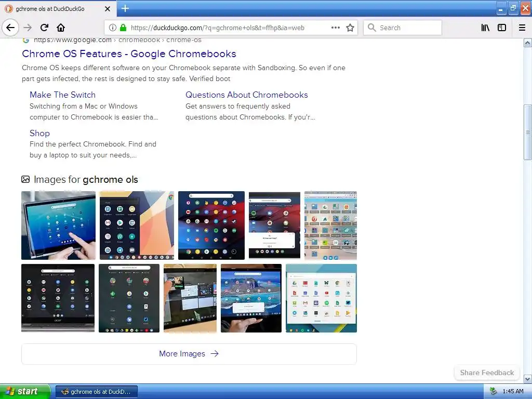532x399 pixels.
Task: Open Chrome OS Features - Google Chromebooks result
Action: coord(129,54)
